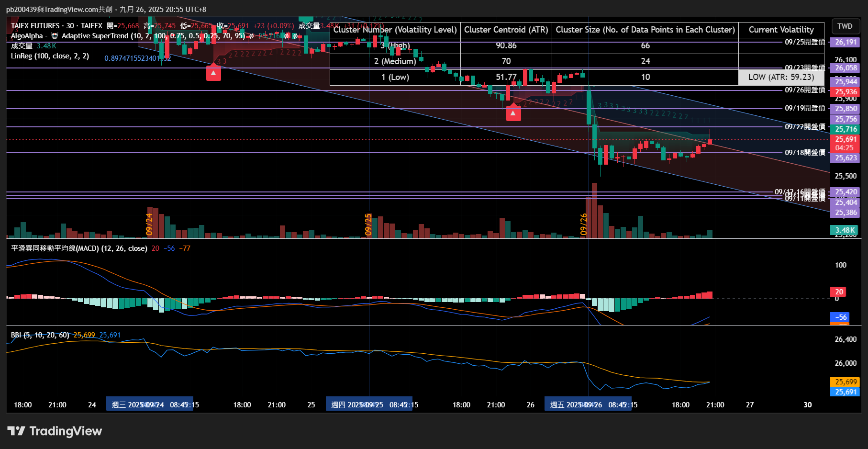Click the orange 09/26 session marker in volume pane

coord(583,224)
